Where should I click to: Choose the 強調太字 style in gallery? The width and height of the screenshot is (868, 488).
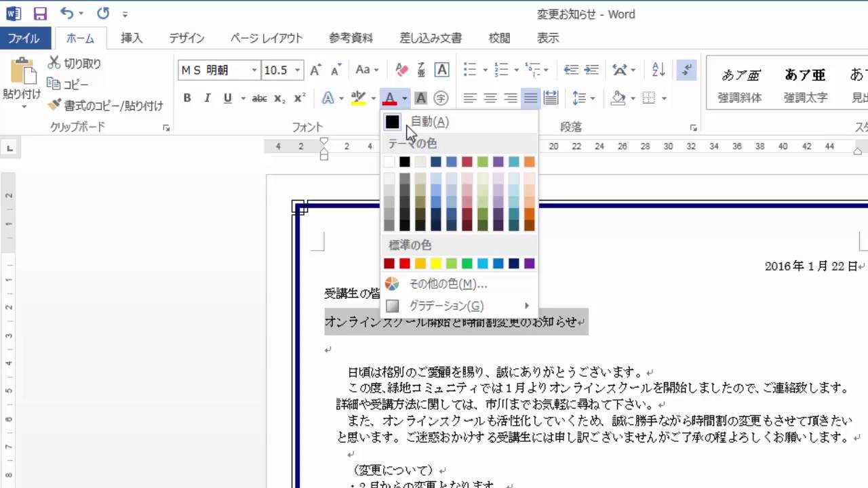click(x=806, y=84)
